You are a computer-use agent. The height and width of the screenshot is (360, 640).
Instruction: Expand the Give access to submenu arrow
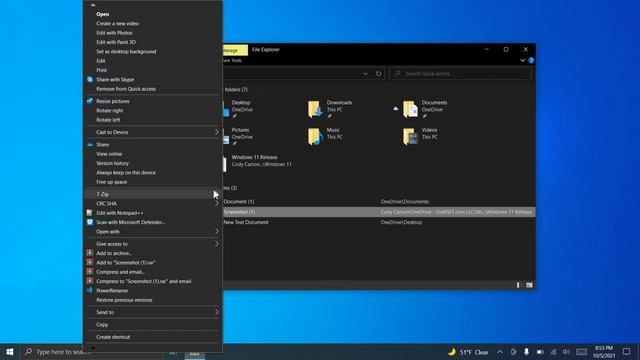click(x=216, y=244)
